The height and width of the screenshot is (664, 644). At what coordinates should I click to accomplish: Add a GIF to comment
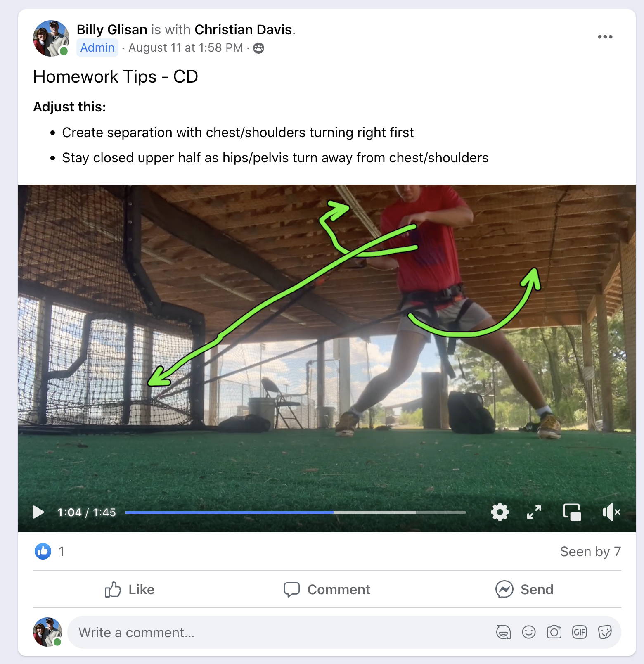point(579,632)
